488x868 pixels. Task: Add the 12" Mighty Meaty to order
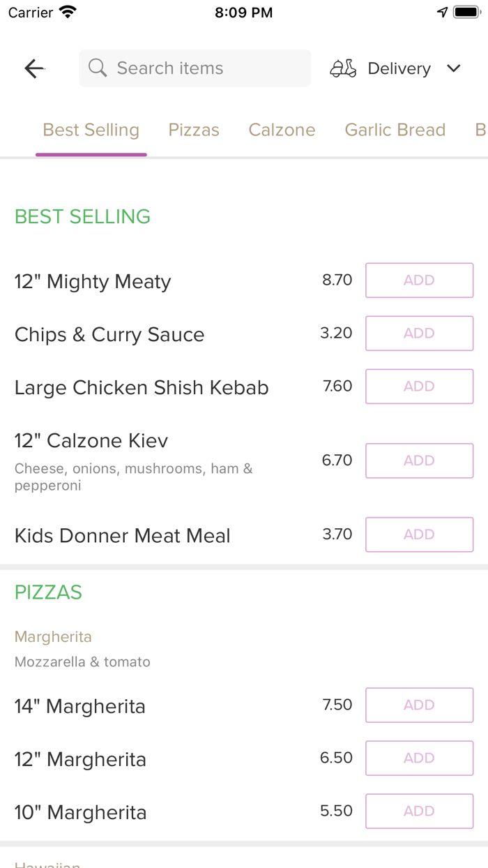point(419,280)
